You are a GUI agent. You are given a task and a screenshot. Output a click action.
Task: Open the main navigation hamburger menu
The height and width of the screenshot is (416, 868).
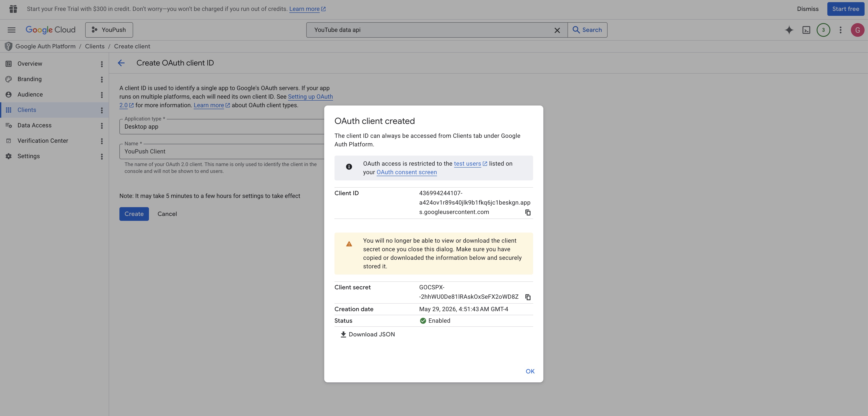pos(12,30)
